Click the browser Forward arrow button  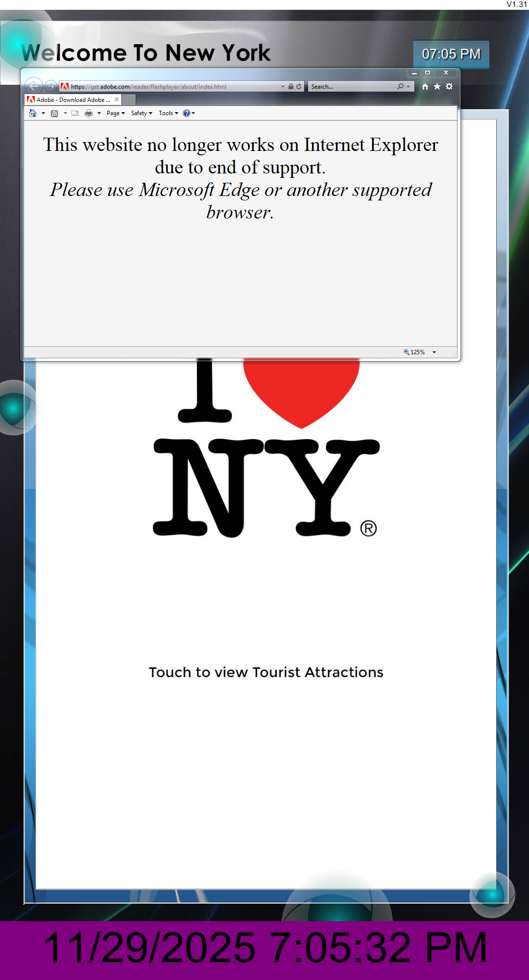coord(50,86)
